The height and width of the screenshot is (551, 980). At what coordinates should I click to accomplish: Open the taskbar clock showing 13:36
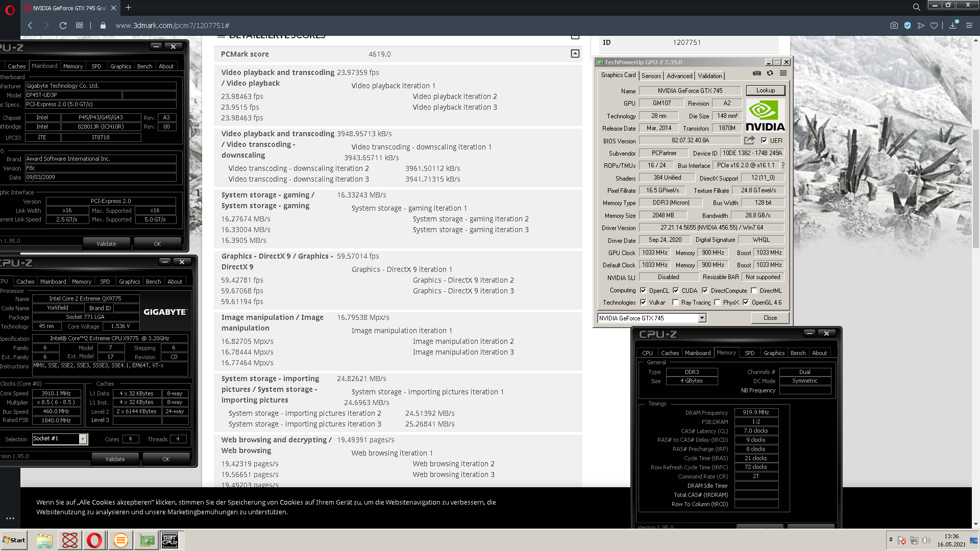tap(951, 540)
